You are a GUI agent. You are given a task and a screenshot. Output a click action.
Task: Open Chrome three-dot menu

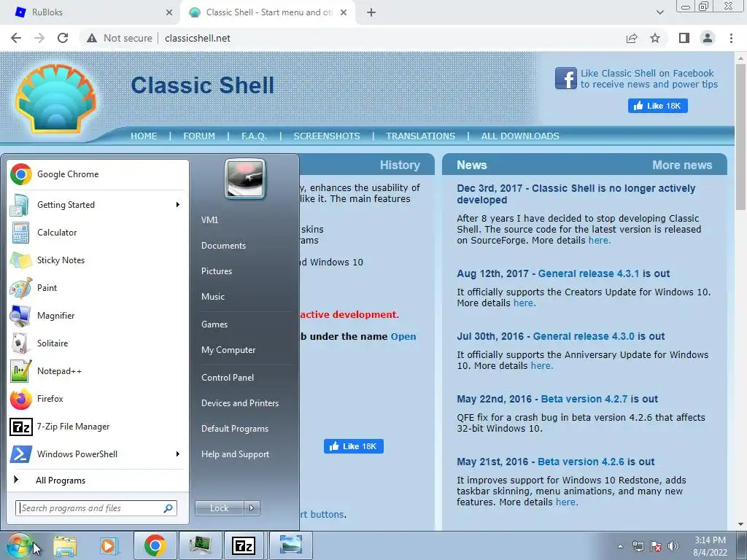pyautogui.click(x=731, y=38)
